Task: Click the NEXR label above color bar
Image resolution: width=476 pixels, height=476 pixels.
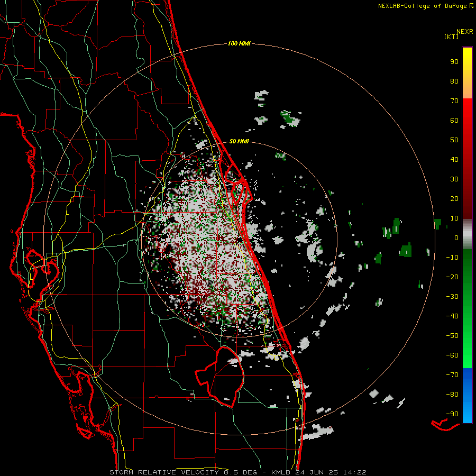Action: (465, 31)
